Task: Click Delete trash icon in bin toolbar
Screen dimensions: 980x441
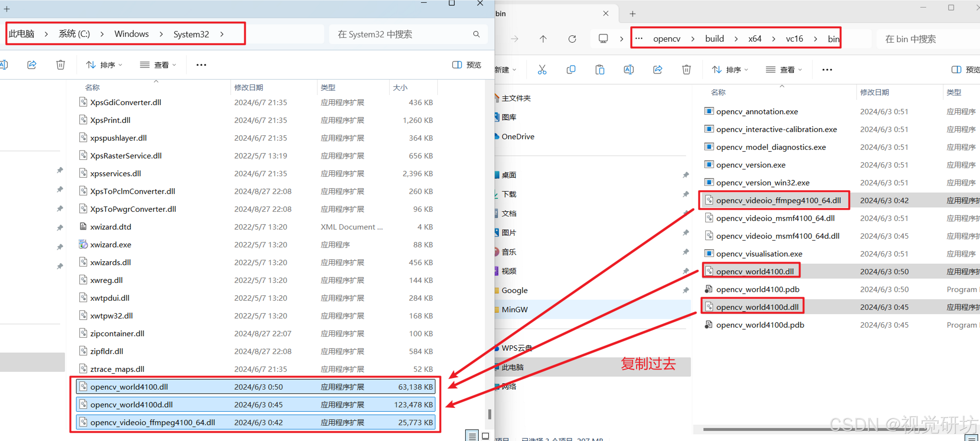Action: click(686, 70)
